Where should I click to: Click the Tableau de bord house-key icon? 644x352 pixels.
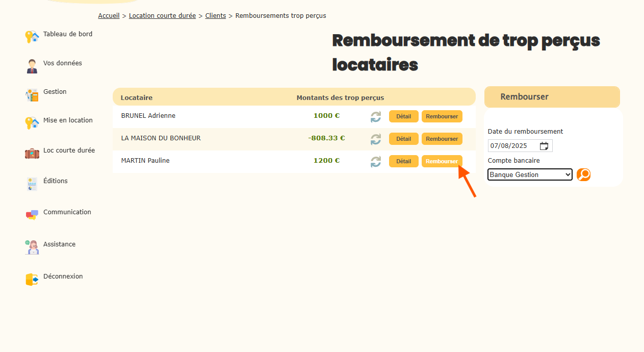(x=32, y=37)
